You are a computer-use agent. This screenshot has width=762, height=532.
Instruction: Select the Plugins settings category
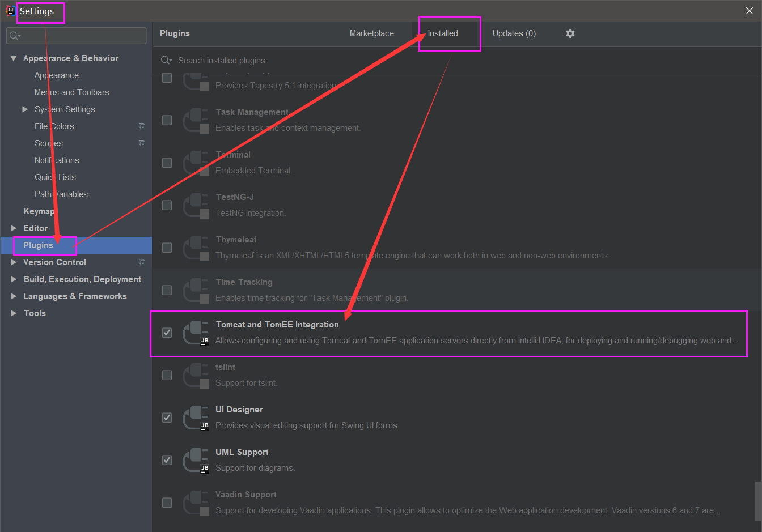(x=76, y=245)
